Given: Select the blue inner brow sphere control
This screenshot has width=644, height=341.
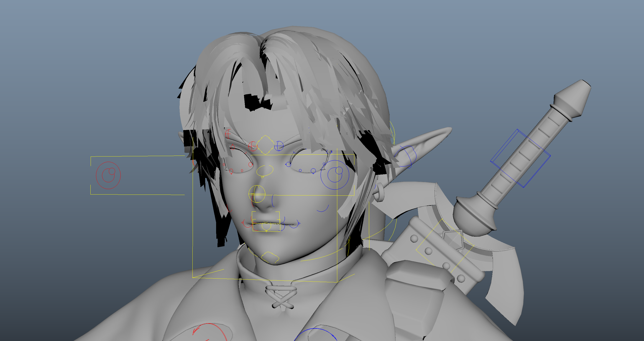Looking at the screenshot, I should 279,146.
